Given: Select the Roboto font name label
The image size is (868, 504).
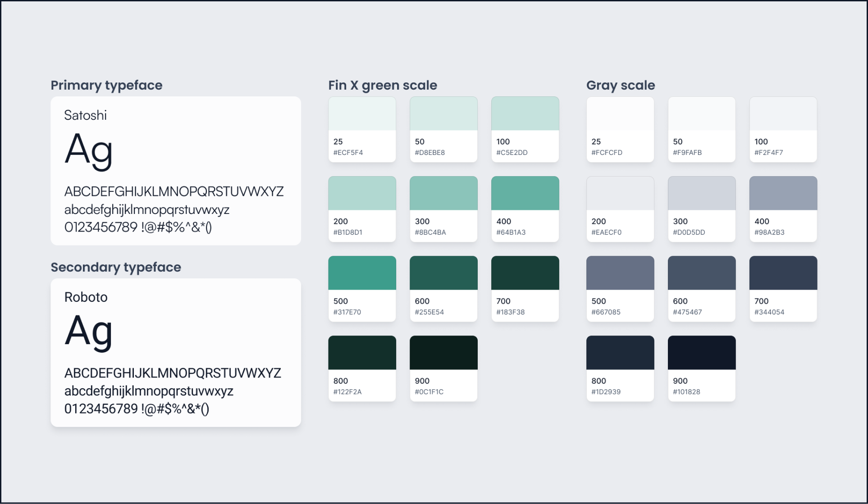Looking at the screenshot, I should [86, 297].
